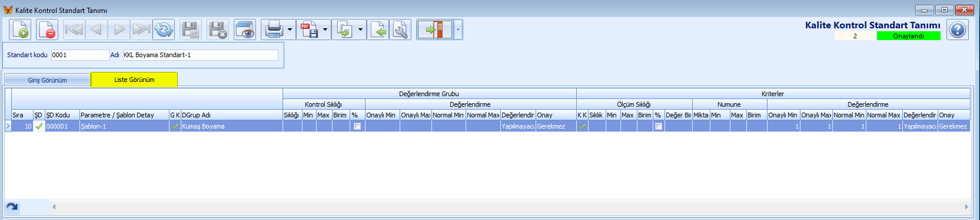The image size is (980, 220).
Task: Expand the PDF export dropdown arrow
Action: point(325,29)
